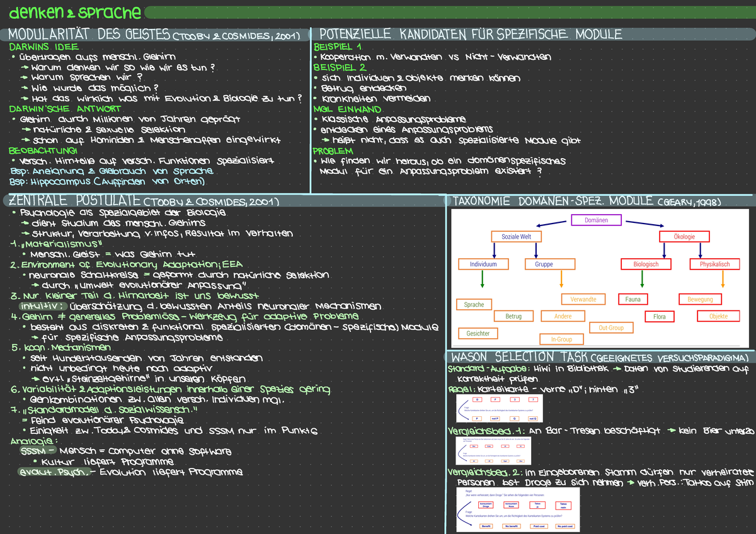The image size is (756, 534).
Task: Select the Out-Group box
Action: click(610, 328)
